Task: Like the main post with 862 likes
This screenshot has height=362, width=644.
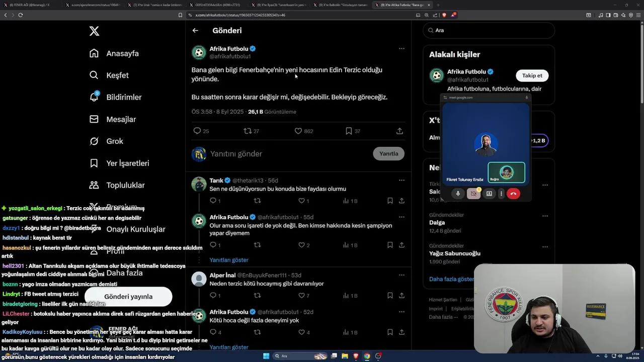Action: click(303, 131)
